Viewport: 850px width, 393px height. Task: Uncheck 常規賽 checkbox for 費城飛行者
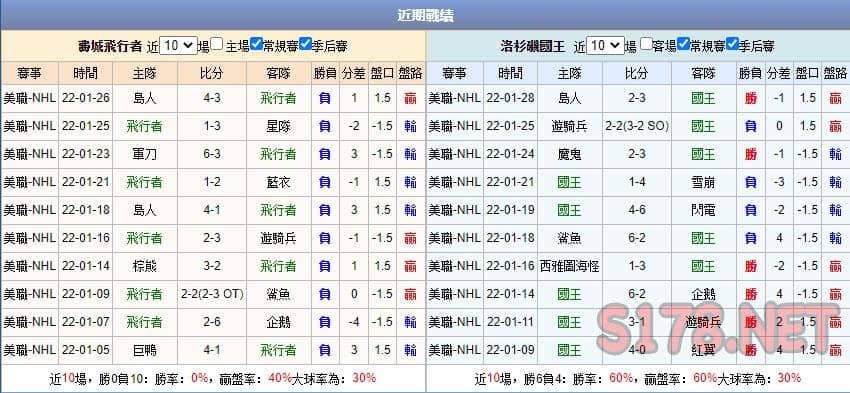click(257, 44)
